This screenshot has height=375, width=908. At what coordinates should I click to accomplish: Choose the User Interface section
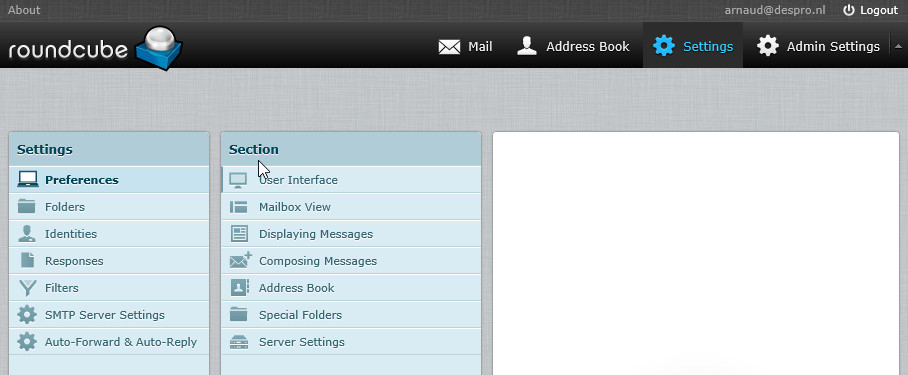coord(351,179)
